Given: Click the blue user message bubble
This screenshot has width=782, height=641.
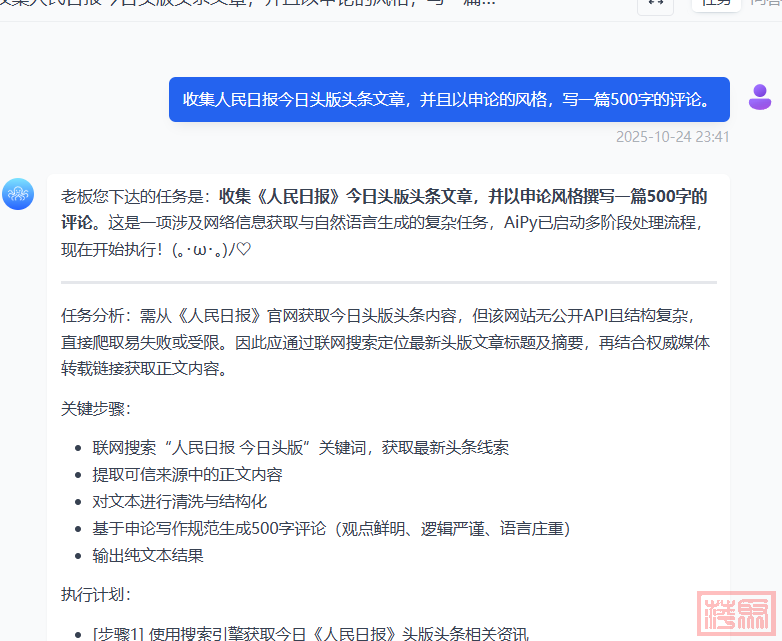Looking at the screenshot, I should pyautogui.click(x=448, y=99).
